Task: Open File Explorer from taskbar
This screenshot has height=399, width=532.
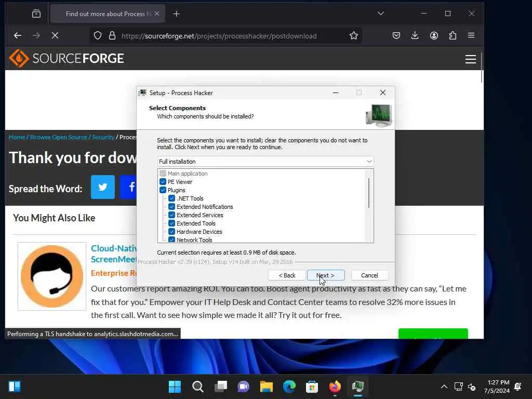Action: (267, 387)
